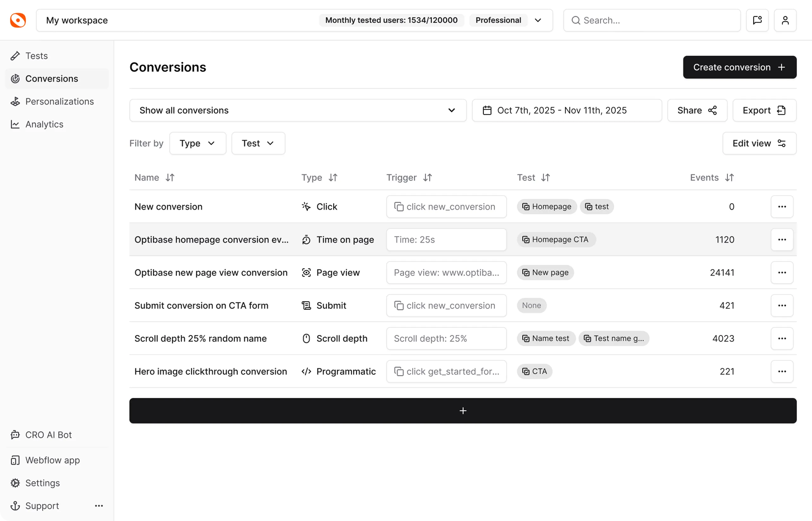Viewport: 812px width, 521px height.
Task: Click the three dots next to Support
Action: coord(99,506)
